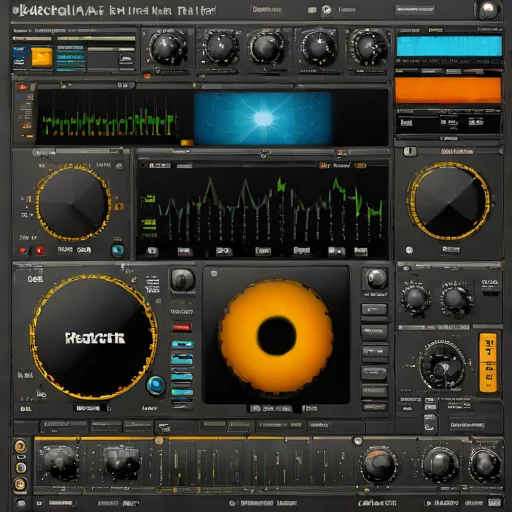Image resolution: width=512 pixels, height=512 pixels.
Task: Click the large detailed dial beside the orange vertical panel
Action: pyautogui.click(x=442, y=366)
